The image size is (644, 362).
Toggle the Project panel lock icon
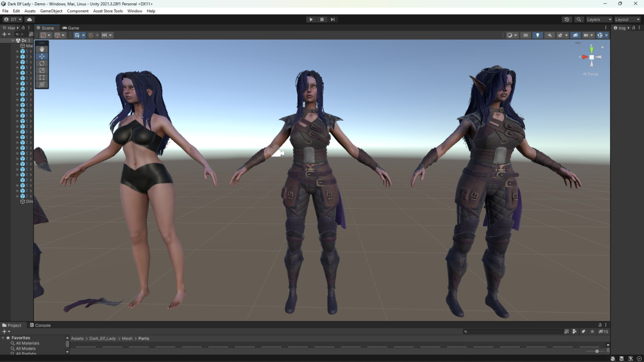tap(600, 325)
